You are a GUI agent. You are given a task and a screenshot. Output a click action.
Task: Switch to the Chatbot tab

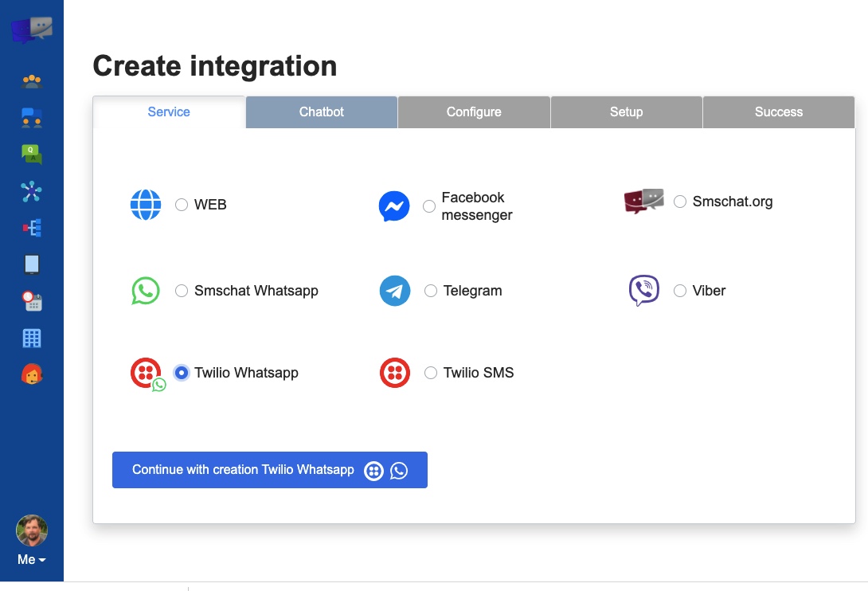pyautogui.click(x=322, y=112)
